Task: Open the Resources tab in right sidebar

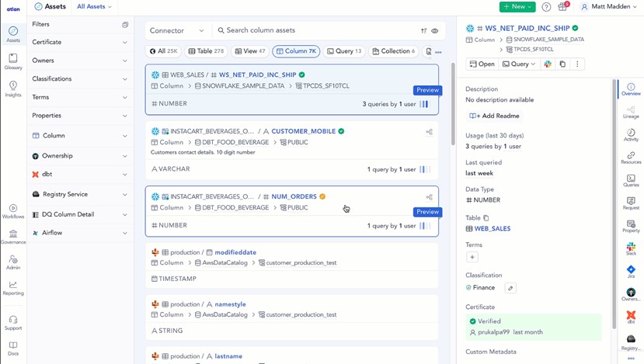Action: pyautogui.click(x=631, y=158)
